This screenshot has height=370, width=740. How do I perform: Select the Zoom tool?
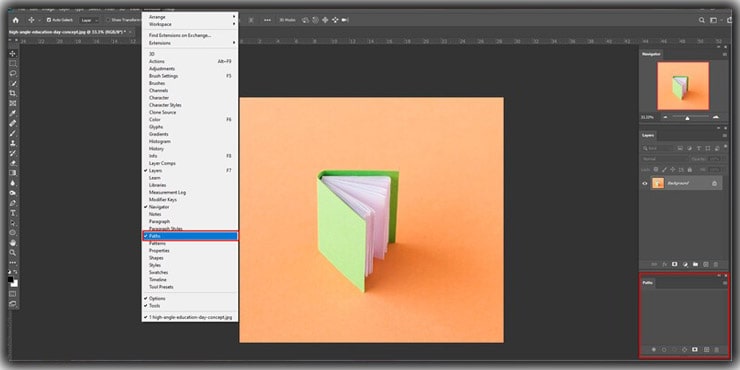(x=13, y=252)
